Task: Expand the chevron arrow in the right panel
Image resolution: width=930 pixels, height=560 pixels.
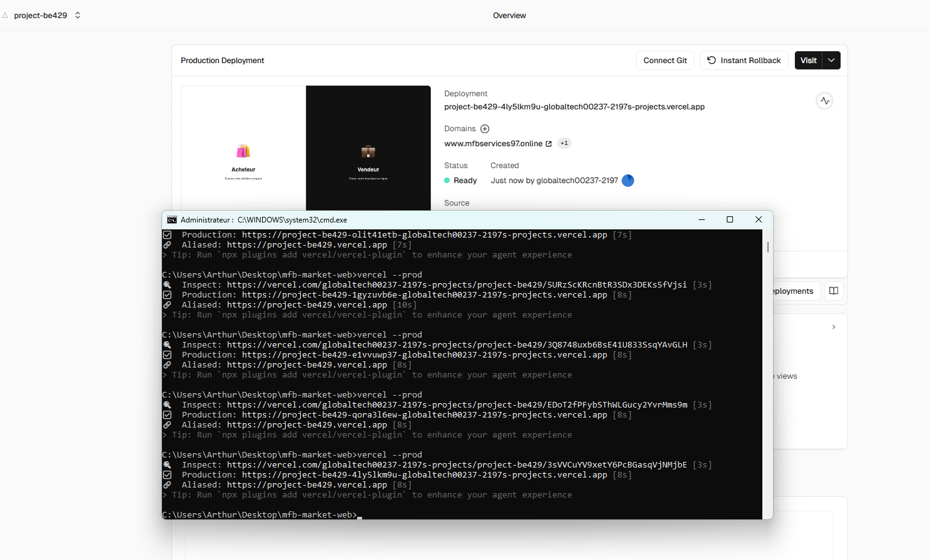Action: tap(834, 327)
